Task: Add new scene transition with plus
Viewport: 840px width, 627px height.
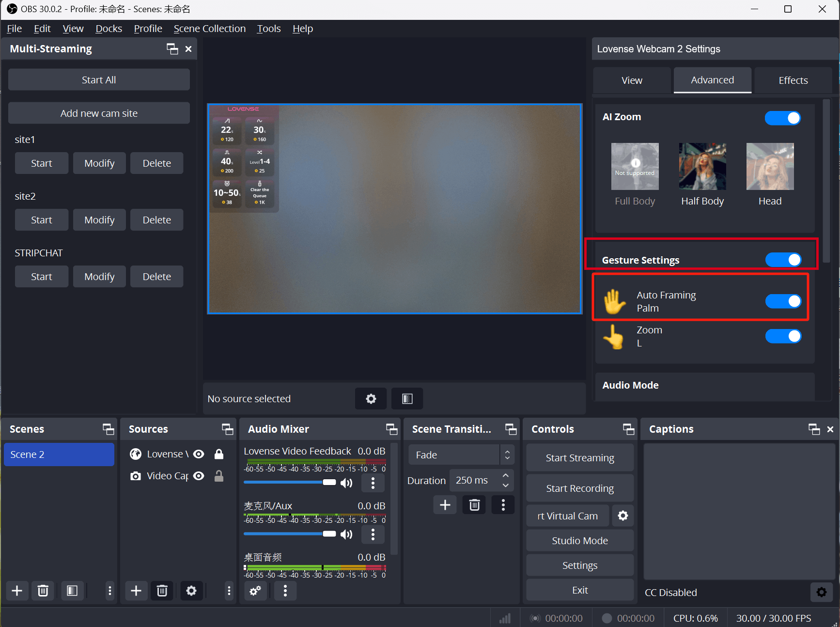Action: pyautogui.click(x=445, y=505)
